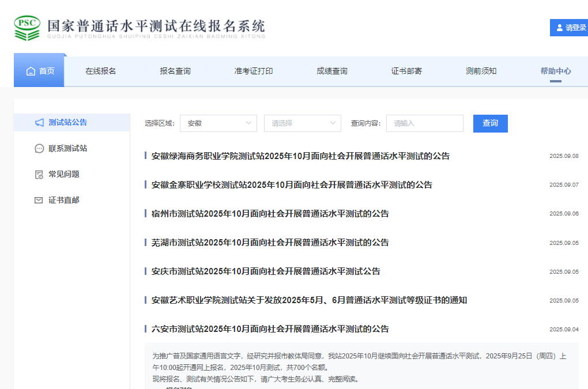Open the 请选择 city dropdown

point(302,123)
